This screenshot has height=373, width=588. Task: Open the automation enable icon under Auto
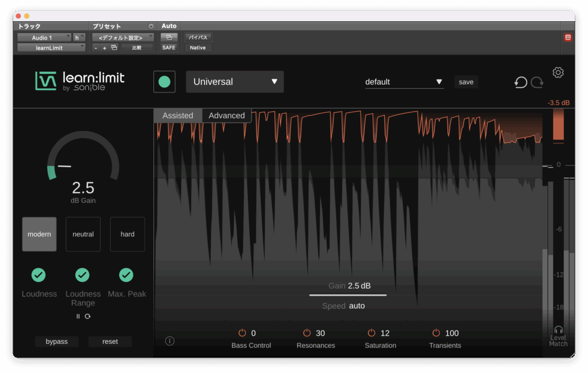click(x=169, y=37)
